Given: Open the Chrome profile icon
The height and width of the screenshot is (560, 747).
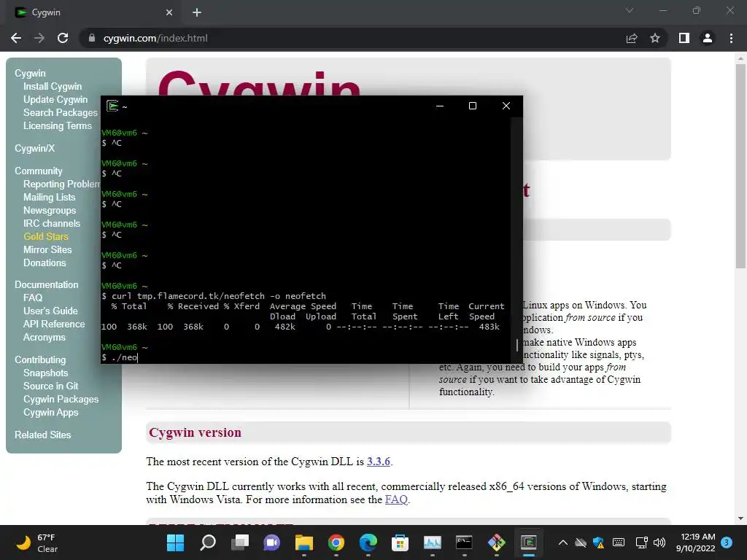Looking at the screenshot, I should pos(708,38).
